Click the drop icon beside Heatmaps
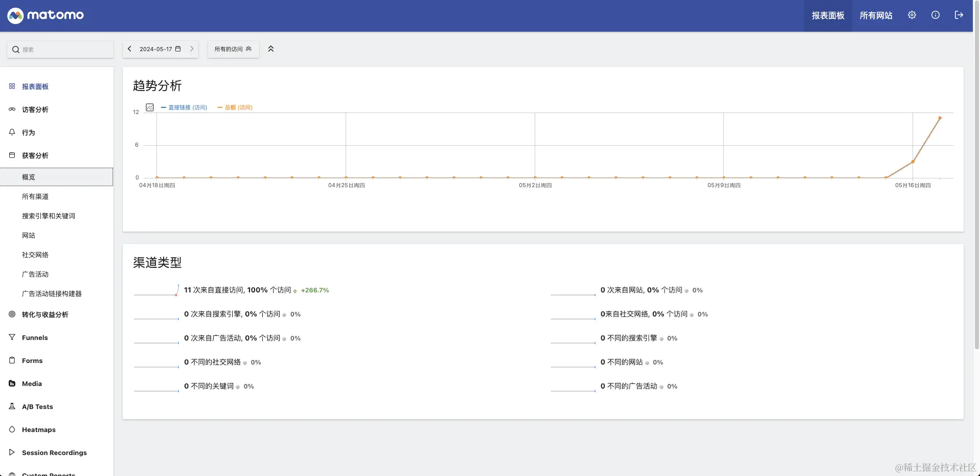 coord(12,429)
